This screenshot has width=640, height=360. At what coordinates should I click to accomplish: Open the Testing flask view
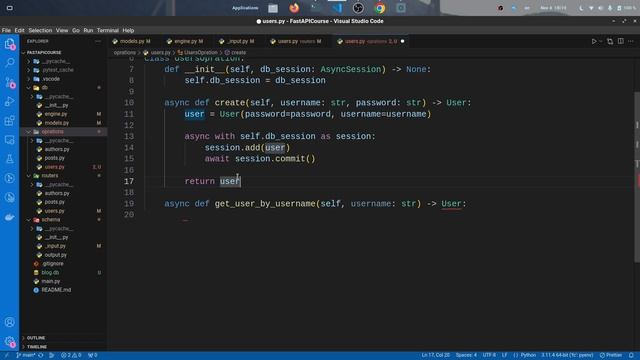coord(9,159)
